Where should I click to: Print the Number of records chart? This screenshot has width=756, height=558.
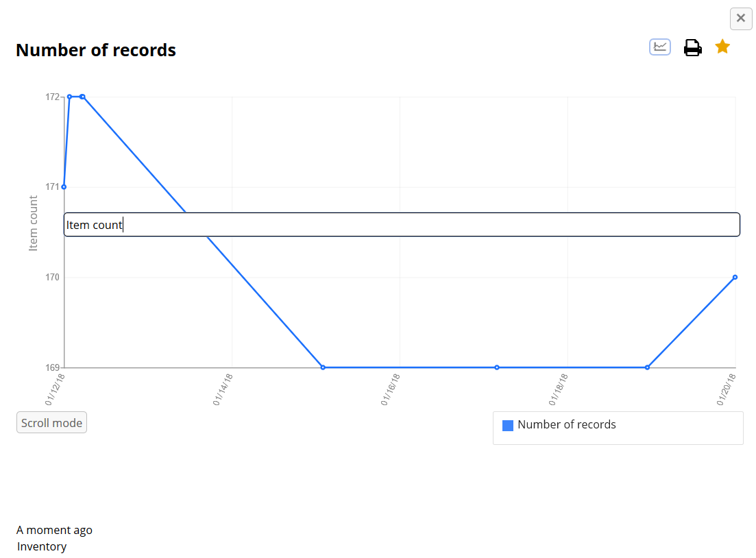(692, 48)
